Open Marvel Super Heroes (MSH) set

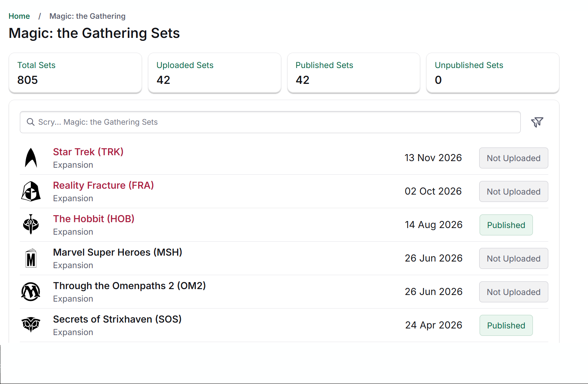pyautogui.click(x=118, y=252)
